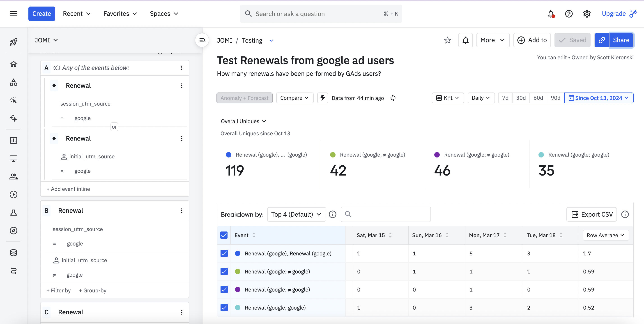This screenshot has height=324, width=644.
Task: Click the Export CSV button
Action: coord(591,214)
